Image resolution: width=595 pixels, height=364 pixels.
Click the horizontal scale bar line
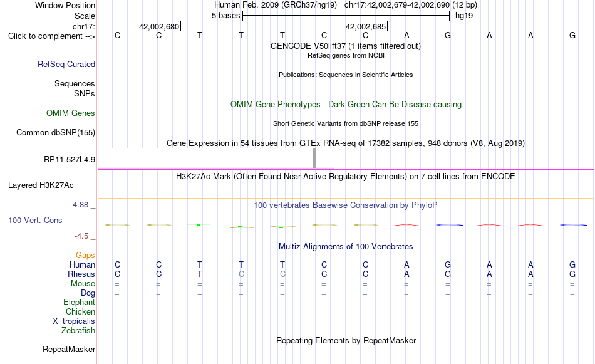346,16
